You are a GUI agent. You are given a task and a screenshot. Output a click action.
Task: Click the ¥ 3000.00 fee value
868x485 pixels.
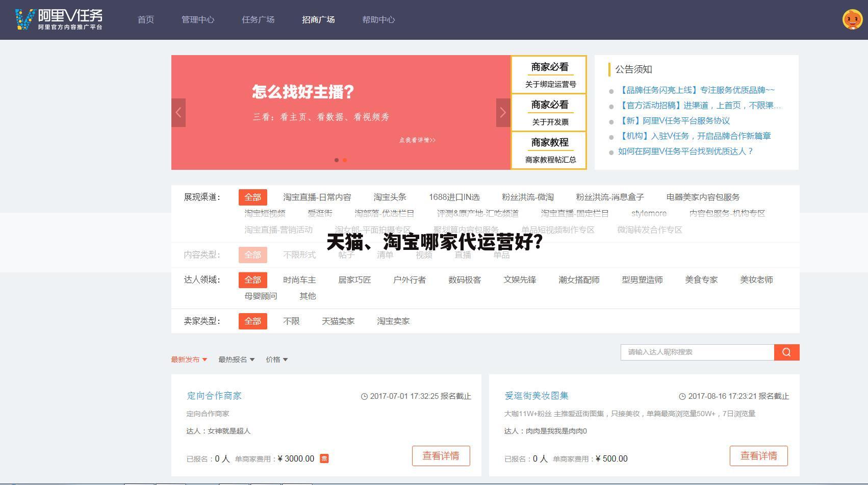pyautogui.click(x=296, y=459)
